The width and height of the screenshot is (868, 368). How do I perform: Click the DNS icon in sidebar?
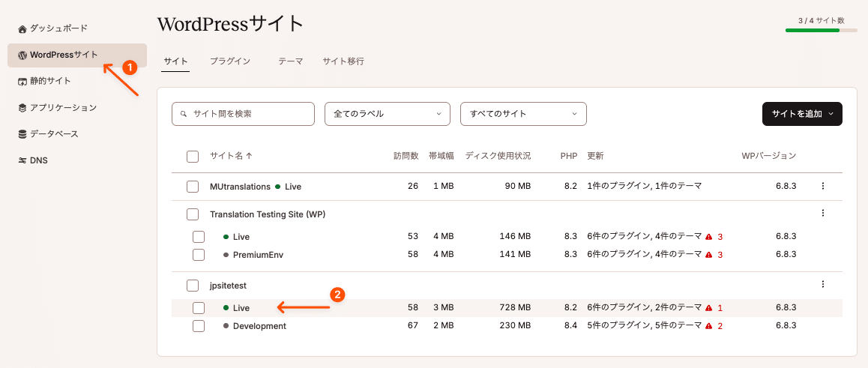tap(22, 160)
